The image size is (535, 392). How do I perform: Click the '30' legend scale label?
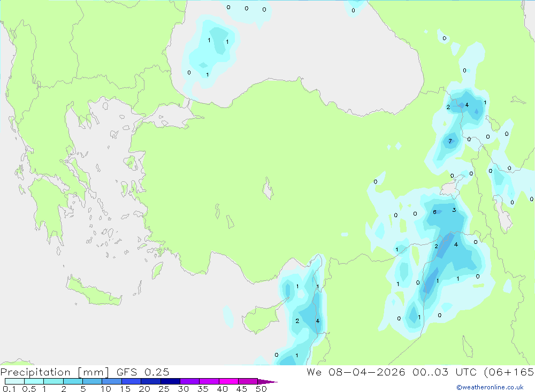pos(183,389)
